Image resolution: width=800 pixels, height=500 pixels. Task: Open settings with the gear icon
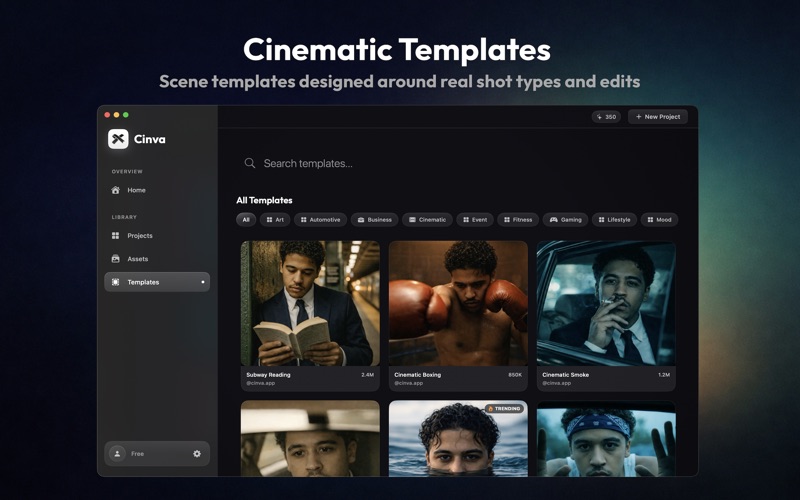(197, 454)
